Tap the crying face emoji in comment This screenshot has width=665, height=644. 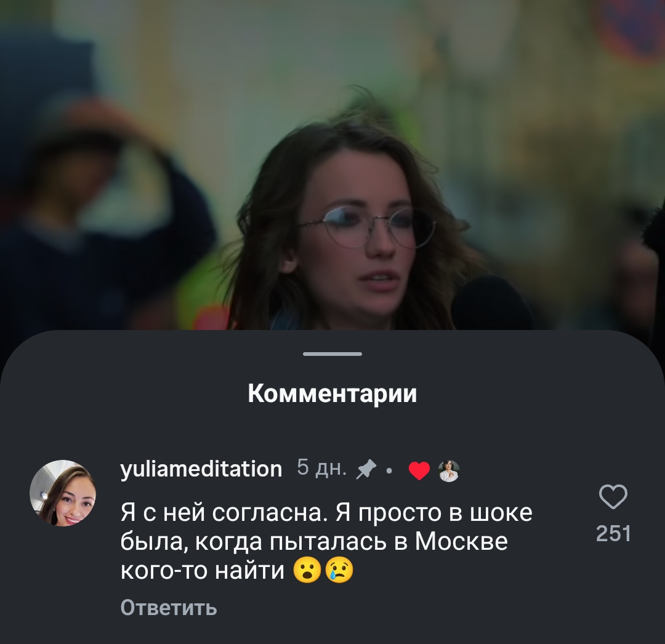coord(339,571)
